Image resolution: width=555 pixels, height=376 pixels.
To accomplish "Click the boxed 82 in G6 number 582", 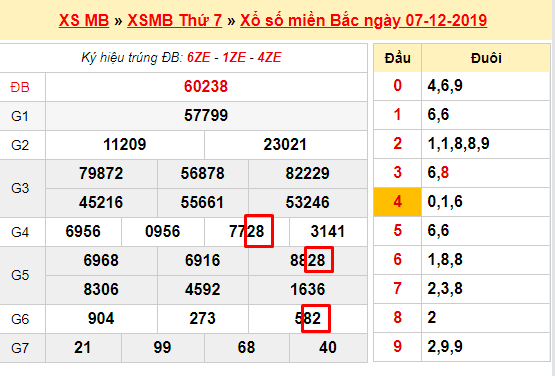I will pos(316,318).
